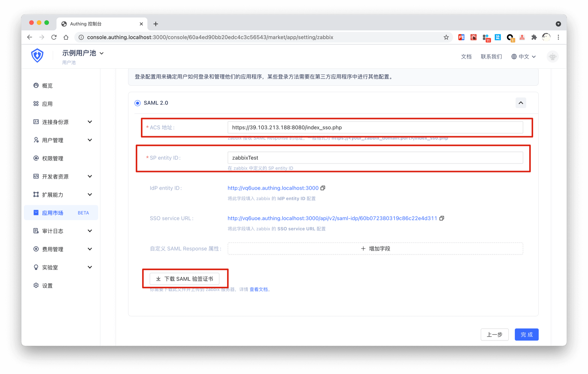Click the Authing shield logo

[x=37, y=56]
